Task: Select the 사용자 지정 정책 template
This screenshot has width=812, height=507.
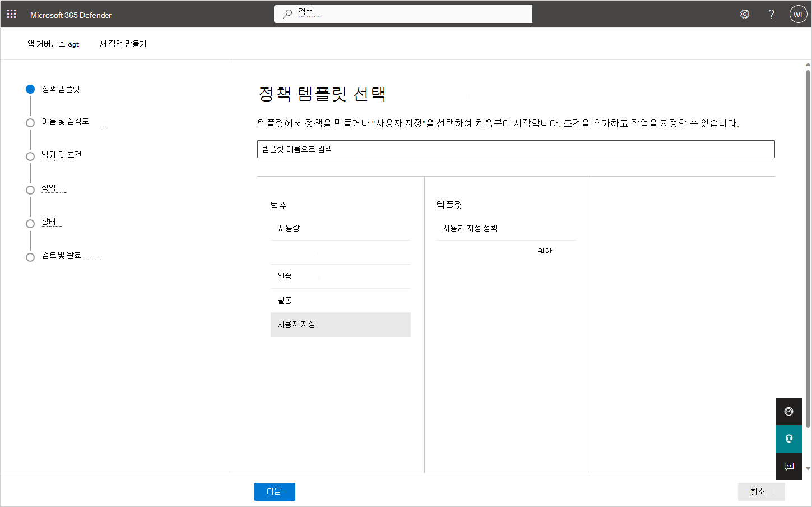Action: (x=505, y=228)
